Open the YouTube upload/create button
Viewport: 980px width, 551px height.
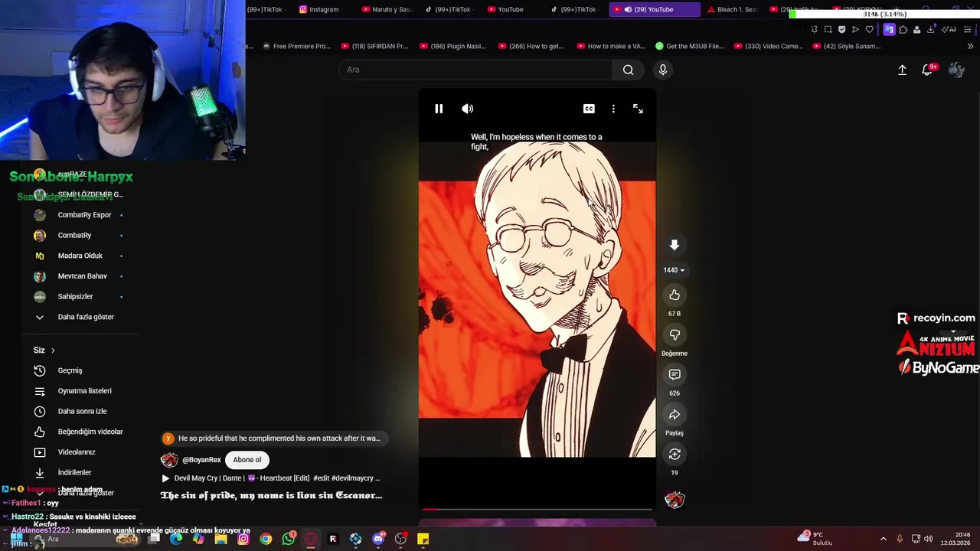tap(902, 70)
